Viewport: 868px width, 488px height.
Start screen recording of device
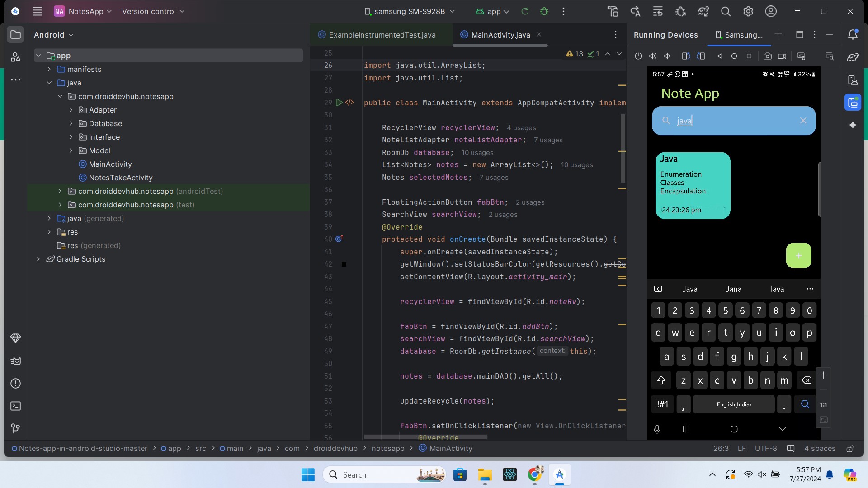click(782, 56)
